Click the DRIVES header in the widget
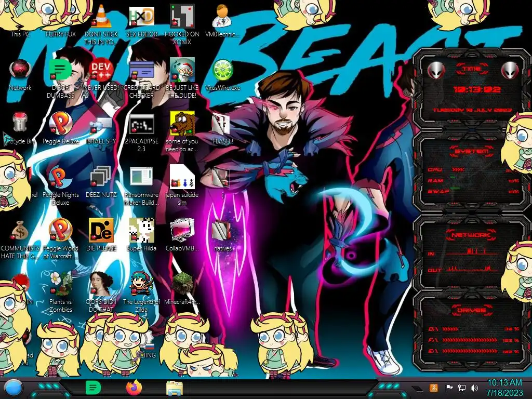This screenshot has height=399, width=532. 471,310
